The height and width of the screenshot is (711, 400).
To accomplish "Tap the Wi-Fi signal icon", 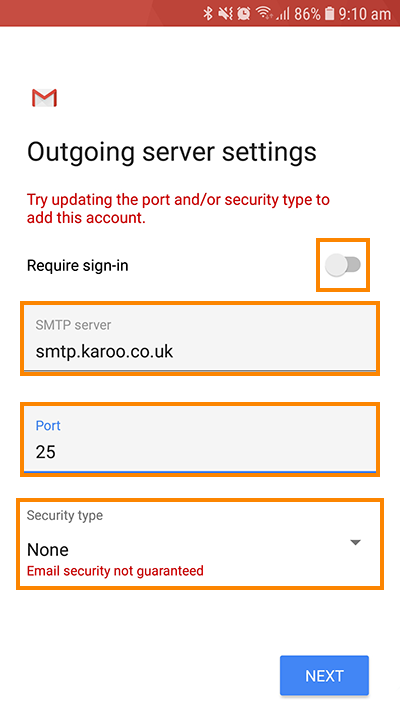I will [264, 14].
